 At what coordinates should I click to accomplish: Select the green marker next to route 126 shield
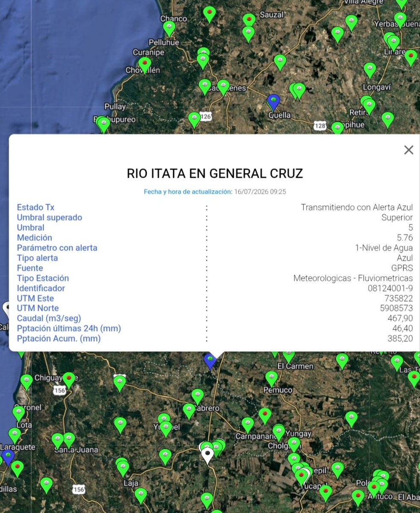tap(194, 120)
